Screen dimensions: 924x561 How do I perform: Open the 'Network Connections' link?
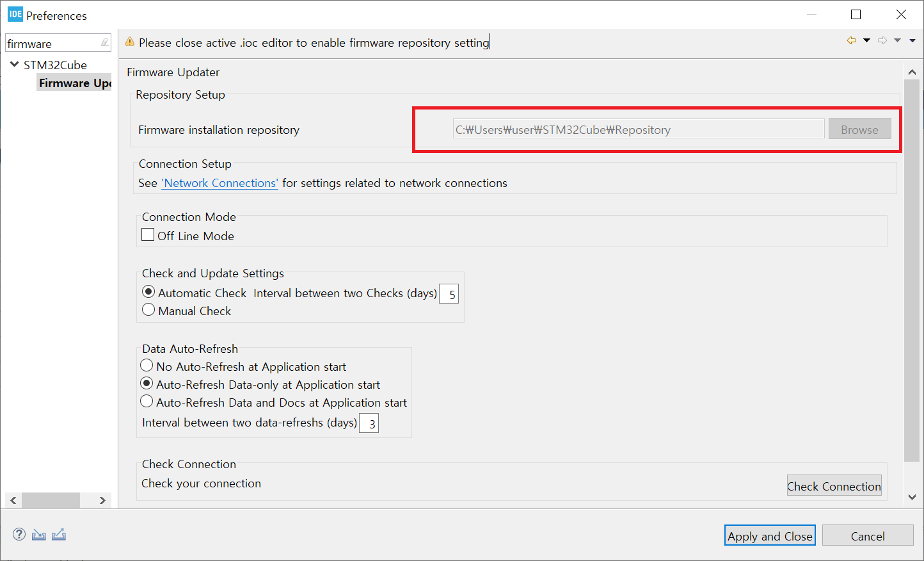click(220, 183)
